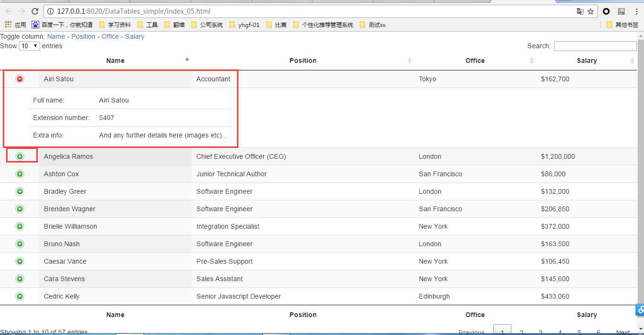Open the 测试sx bookmark folder

point(373,25)
